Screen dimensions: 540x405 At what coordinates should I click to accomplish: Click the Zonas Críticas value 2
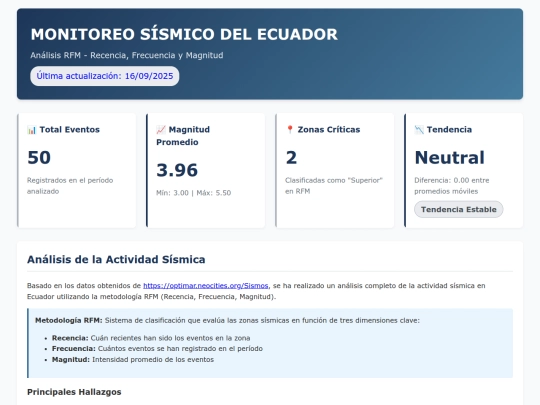[291, 158]
